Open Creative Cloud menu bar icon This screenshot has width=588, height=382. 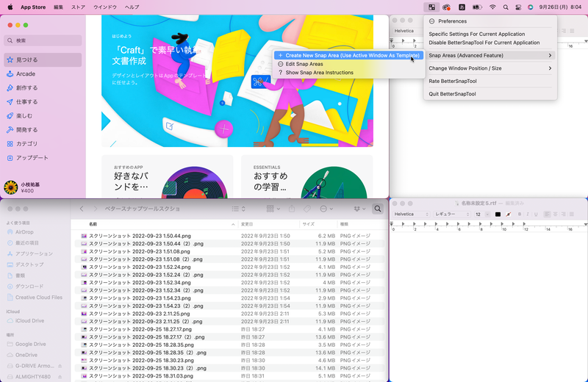[x=446, y=7]
